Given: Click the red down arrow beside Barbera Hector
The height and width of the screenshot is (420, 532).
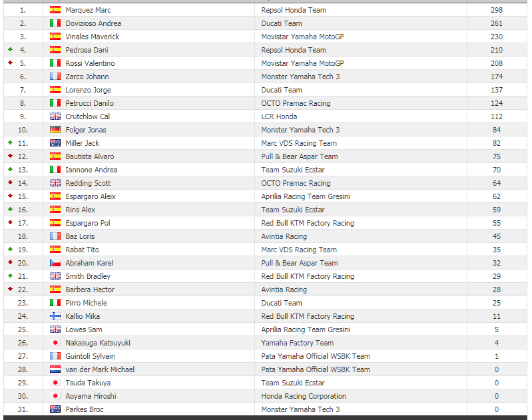Looking at the screenshot, I should [x=11, y=289].
